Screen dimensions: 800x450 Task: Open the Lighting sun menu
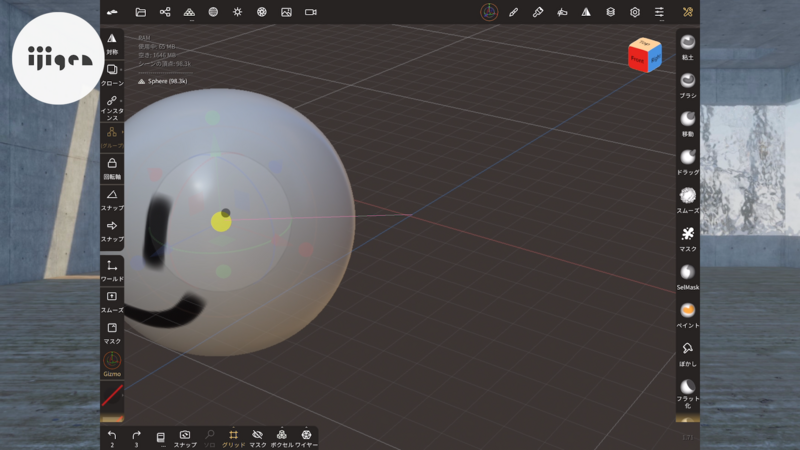pos(238,12)
